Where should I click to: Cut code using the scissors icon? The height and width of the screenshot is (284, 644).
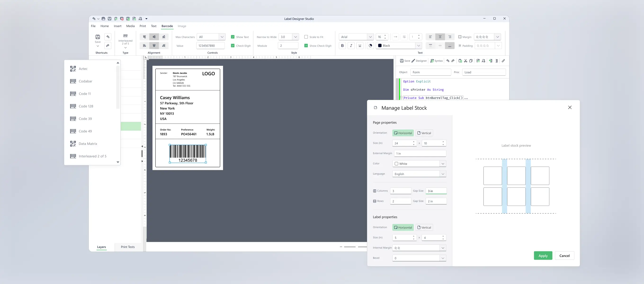[465, 61]
